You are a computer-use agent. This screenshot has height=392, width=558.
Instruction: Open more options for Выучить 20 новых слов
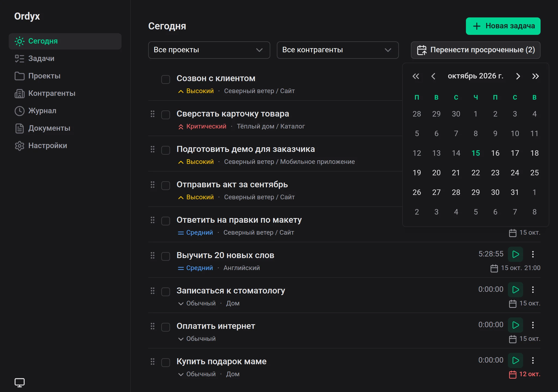click(x=533, y=254)
